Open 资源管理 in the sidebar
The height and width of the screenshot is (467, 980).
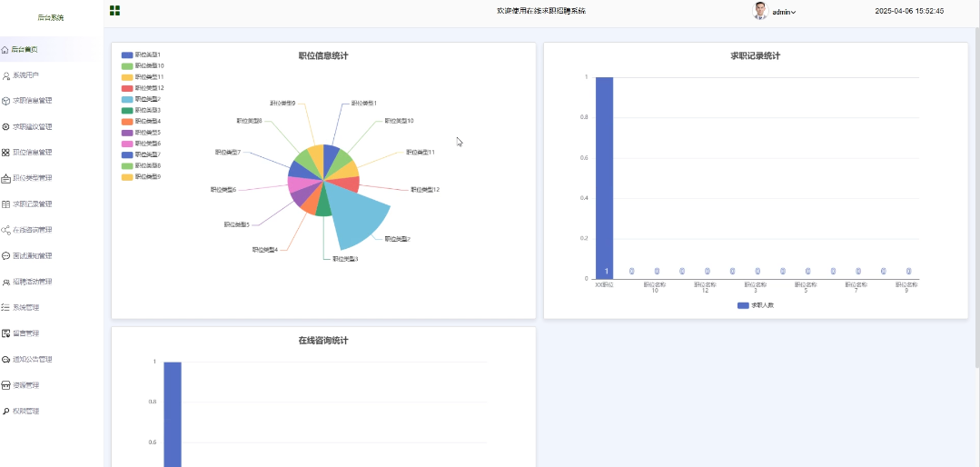pyautogui.click(x=25, y=385)
